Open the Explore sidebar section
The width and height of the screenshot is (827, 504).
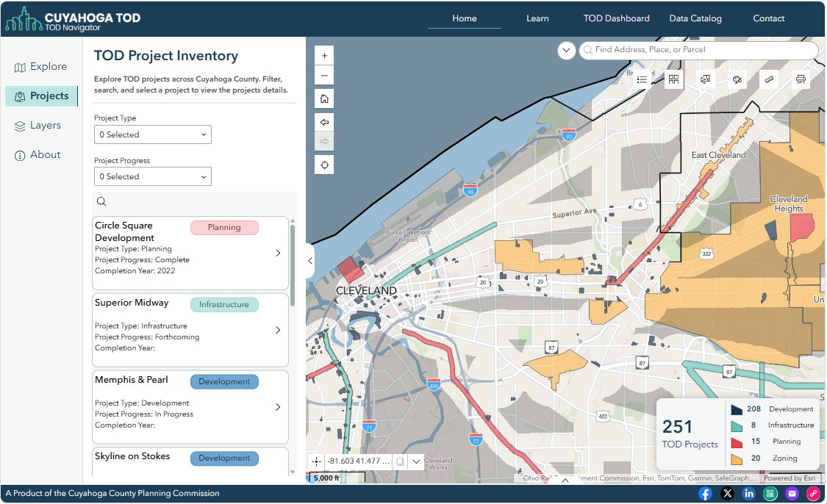(41, 67)
